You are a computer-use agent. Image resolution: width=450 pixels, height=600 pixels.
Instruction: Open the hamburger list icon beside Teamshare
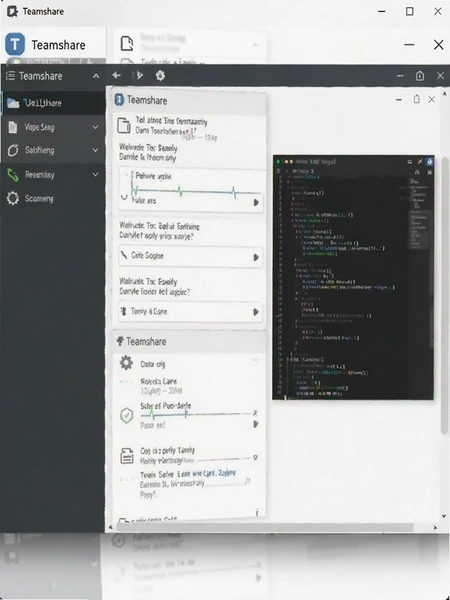click(x=10, y=76)
